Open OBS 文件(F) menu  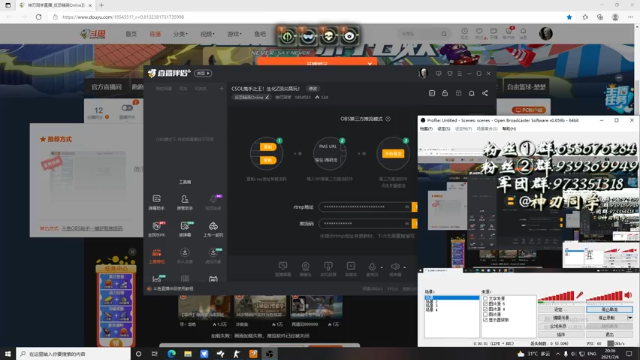[x=426, y=129]
